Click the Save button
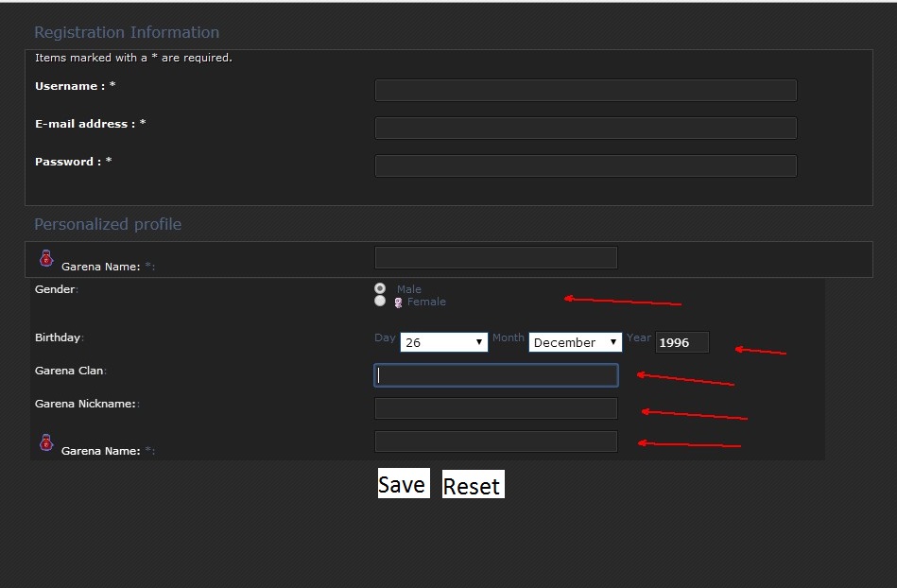 (x=404, y=483)
